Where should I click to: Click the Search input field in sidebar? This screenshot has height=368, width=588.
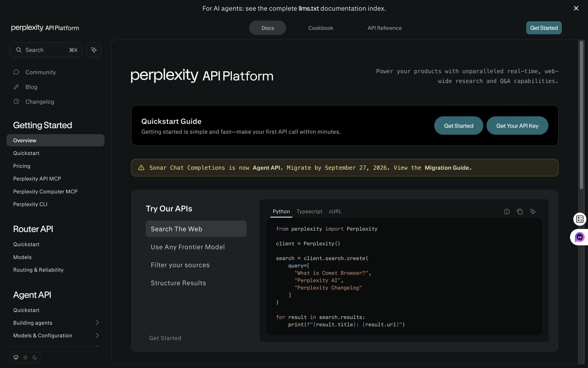click(46, 50)
